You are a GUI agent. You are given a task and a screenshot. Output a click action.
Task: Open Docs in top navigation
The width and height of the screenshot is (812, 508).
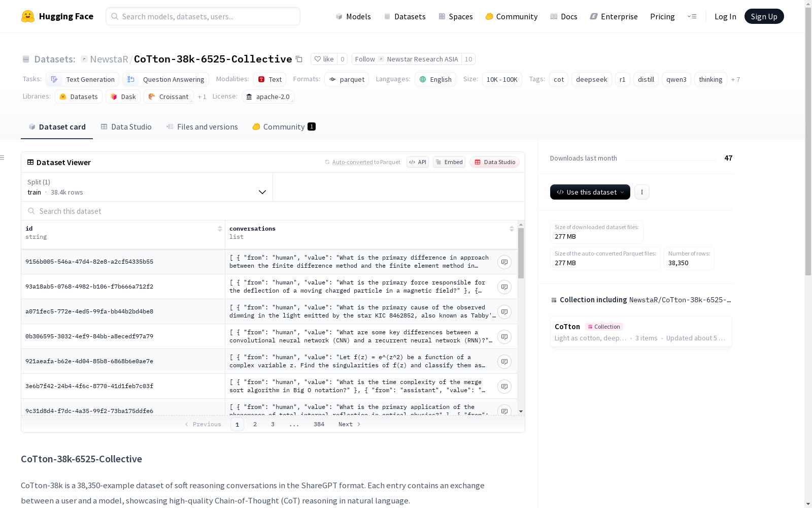564,16
